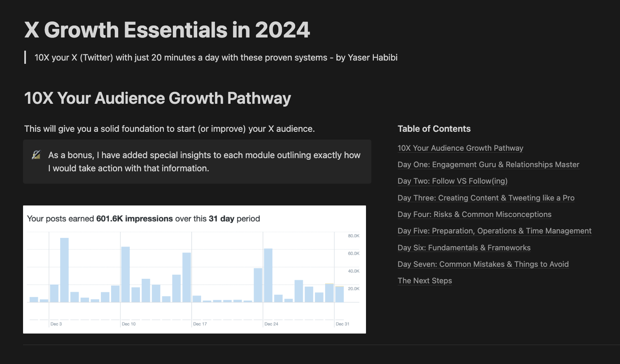Click the 10X Your Audience Growth Pathway heading
Image resolution: width=620 pixels, height=364 pixels.
(157, 98)
